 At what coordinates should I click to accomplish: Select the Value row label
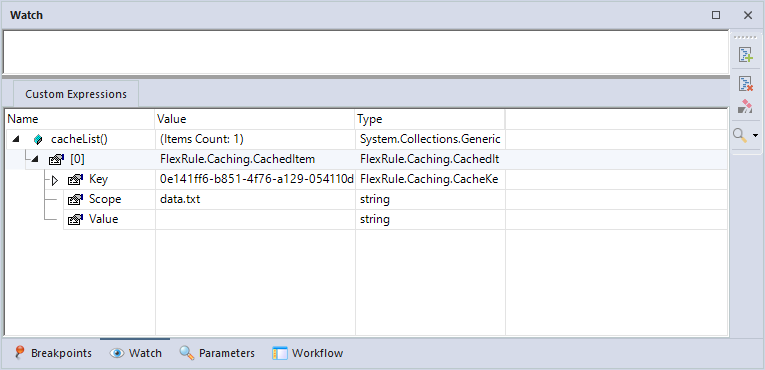pos(103,220)
